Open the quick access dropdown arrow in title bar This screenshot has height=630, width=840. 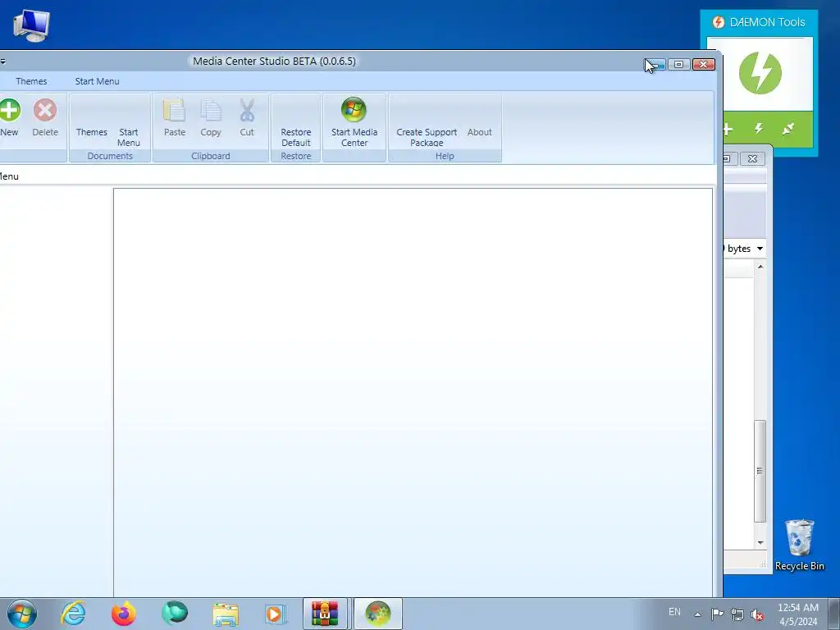click(2, 62)
